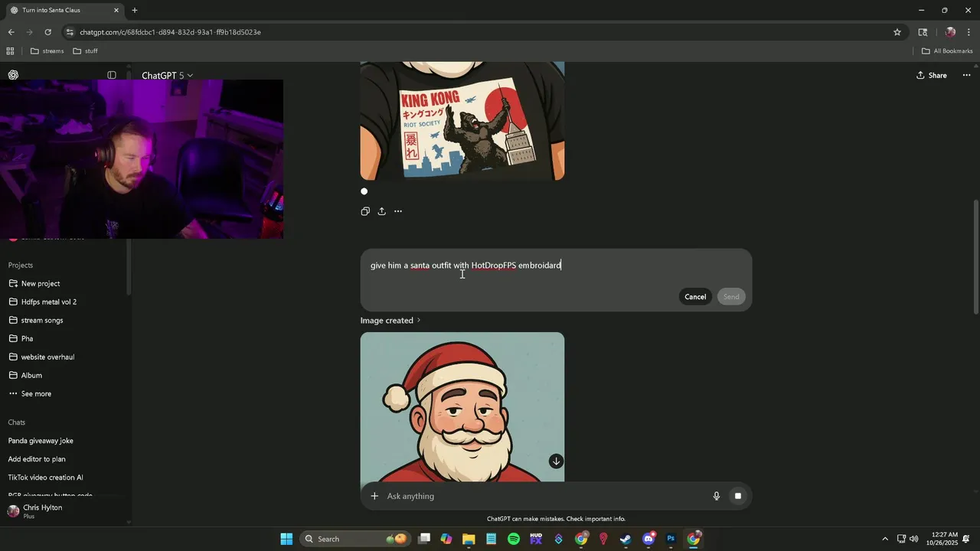The image size is (980, 551).
Task: Jump to bottom with the down arrow
Action: pyautogui.click(x=556, y=461)
